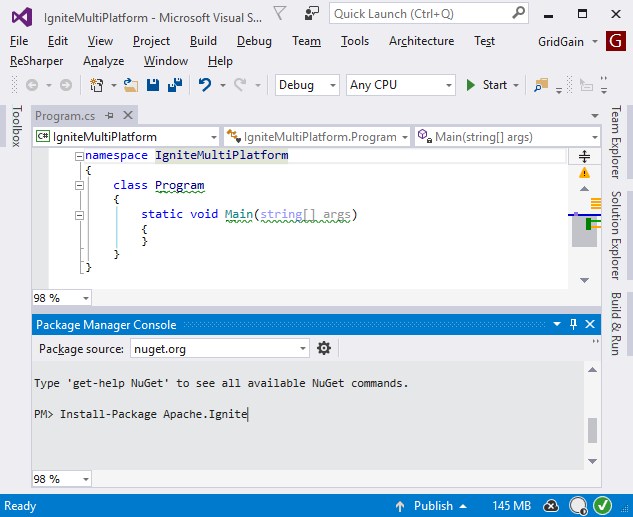The height and width of the screenshot is (517, 633).
Task: Click the Save All icon
Action: (175, 85)
